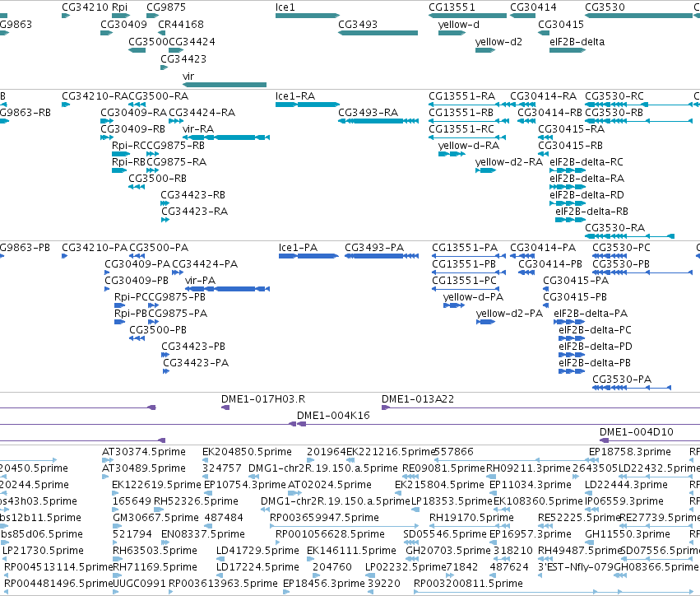Select the CG30409-RB transcript label

point(132,129)
